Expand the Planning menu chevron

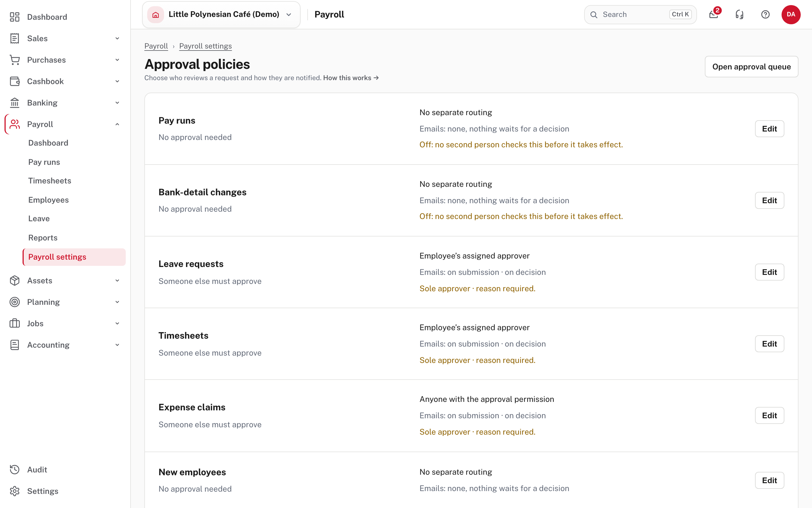pyautogui.click(x=117, y=302)
